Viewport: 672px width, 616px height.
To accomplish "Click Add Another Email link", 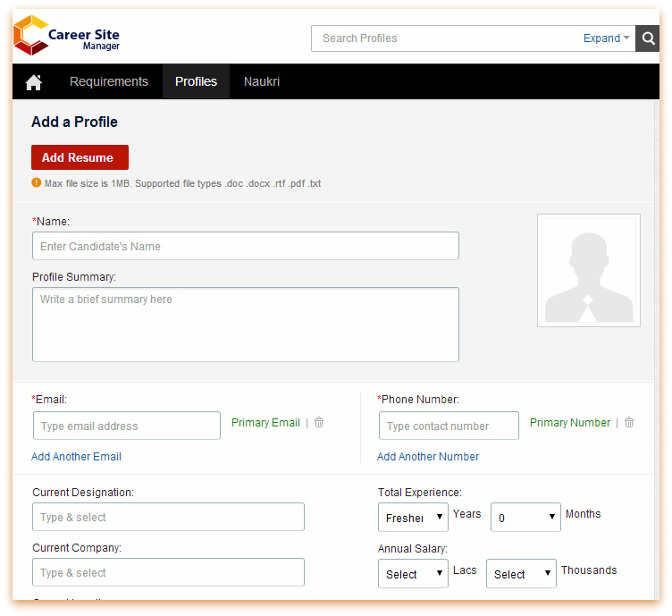I will click(76, 457).
